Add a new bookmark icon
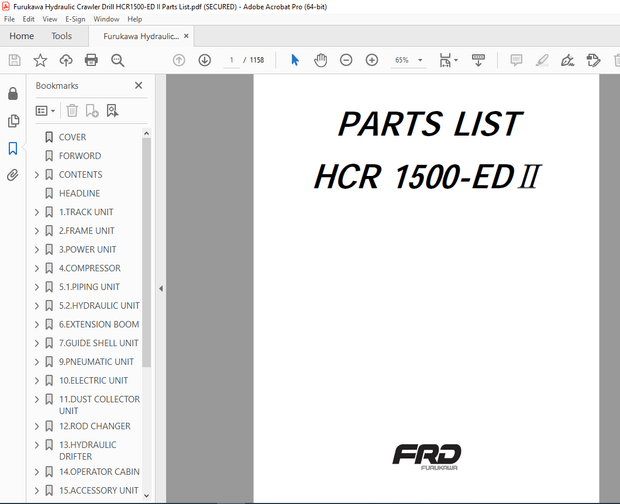Image resolution: width=620 pixels, height=504 pixels. pos(92,111)
